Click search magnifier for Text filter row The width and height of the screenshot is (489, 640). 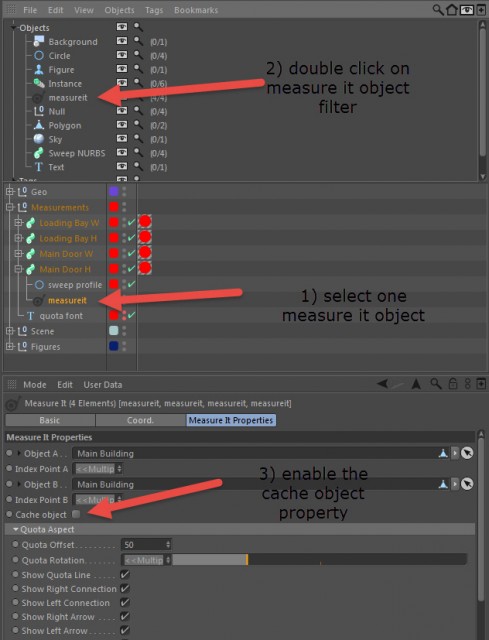[x=138, y=166]
